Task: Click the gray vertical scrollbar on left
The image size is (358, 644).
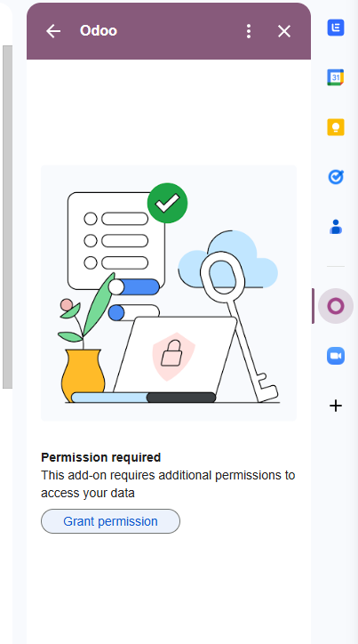Action: pos(7,216)
